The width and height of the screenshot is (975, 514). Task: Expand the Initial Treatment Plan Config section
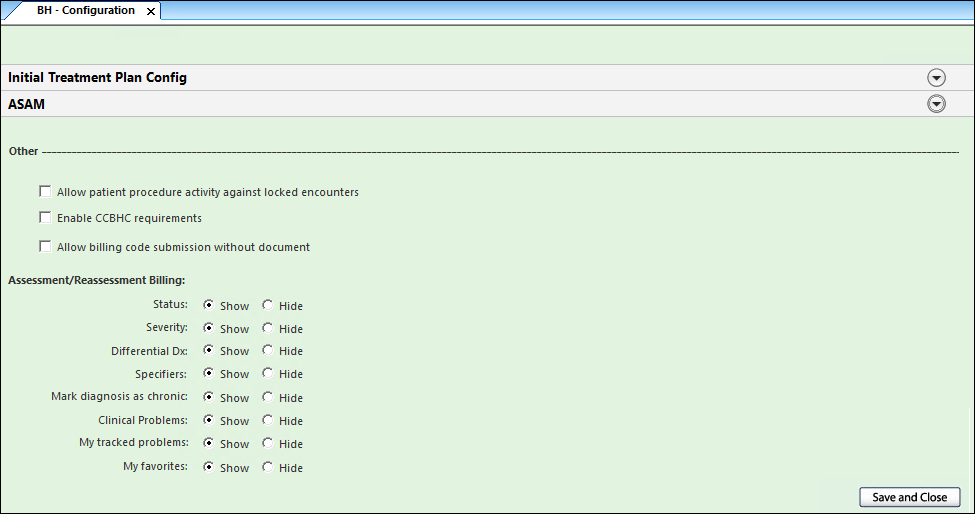(x=936, y=78)
